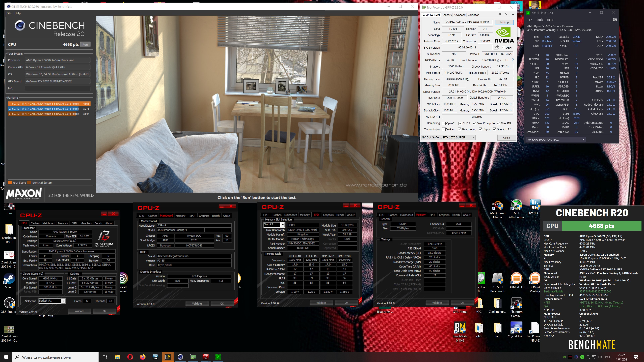Open BenchMate 0.10.6 desktop shortcut

click(x=460, y=331)
